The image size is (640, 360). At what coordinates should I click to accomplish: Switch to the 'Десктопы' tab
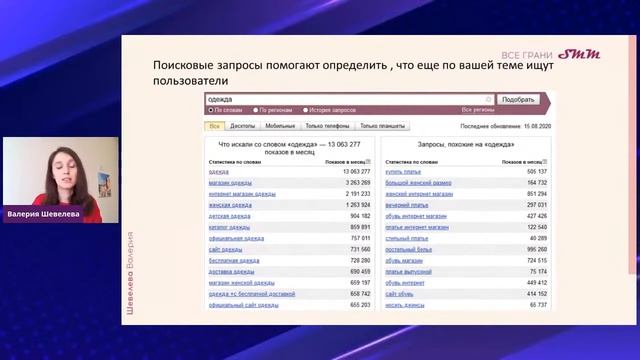pos(242,126)
